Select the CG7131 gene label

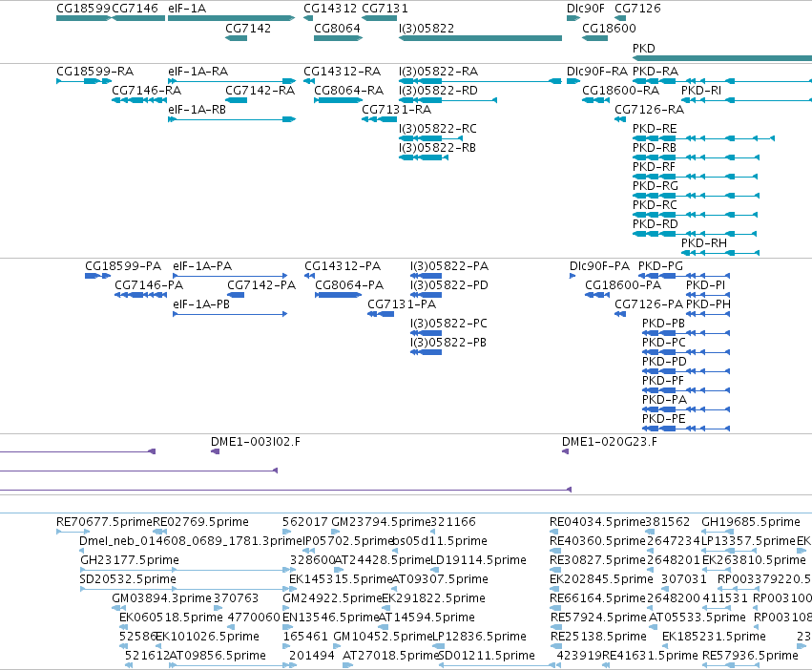click(x=385, y=9)
